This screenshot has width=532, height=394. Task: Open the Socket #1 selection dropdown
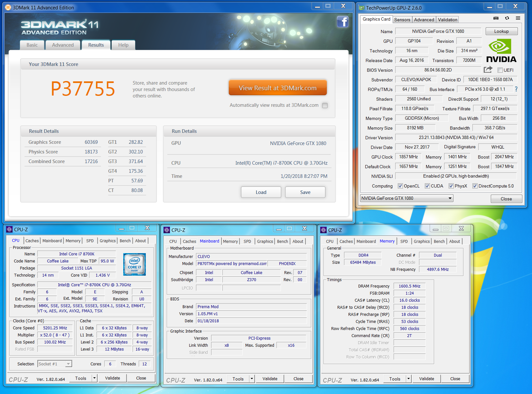55,364
